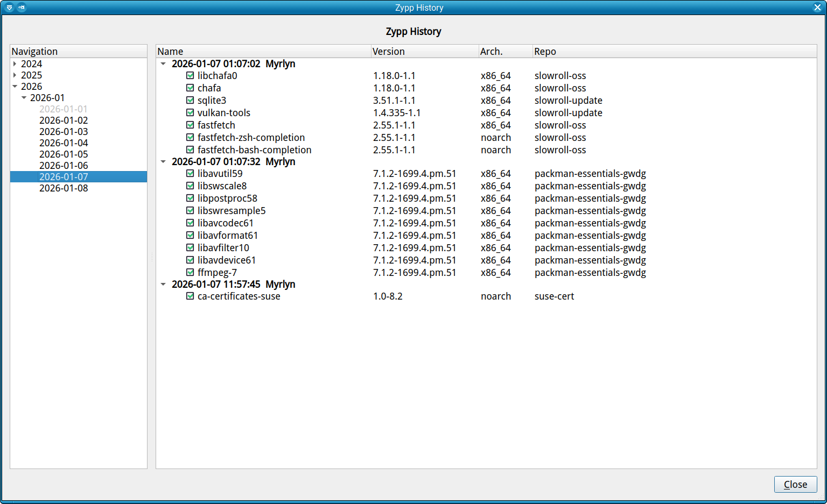The height and width of the screenshot is (504, 827).
Task: Collapse the 2026-01 month node
Action: click(x=24, y=98)
